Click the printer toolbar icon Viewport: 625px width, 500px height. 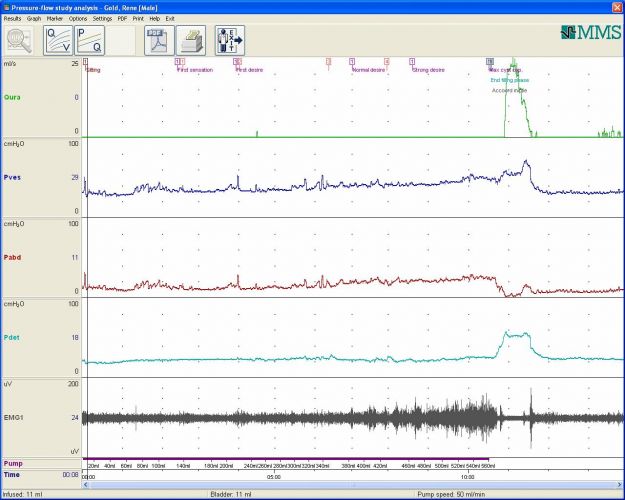click(x=191, y=40)
